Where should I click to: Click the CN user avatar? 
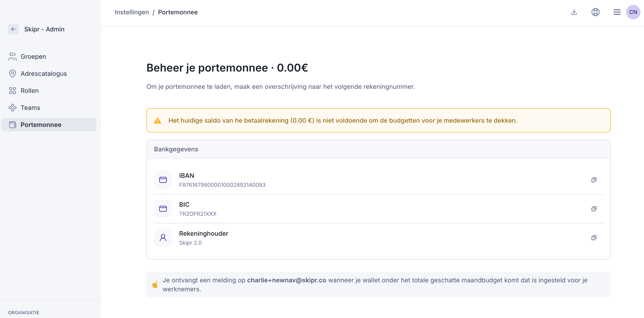pyautogui.click(x=633, y=12)
